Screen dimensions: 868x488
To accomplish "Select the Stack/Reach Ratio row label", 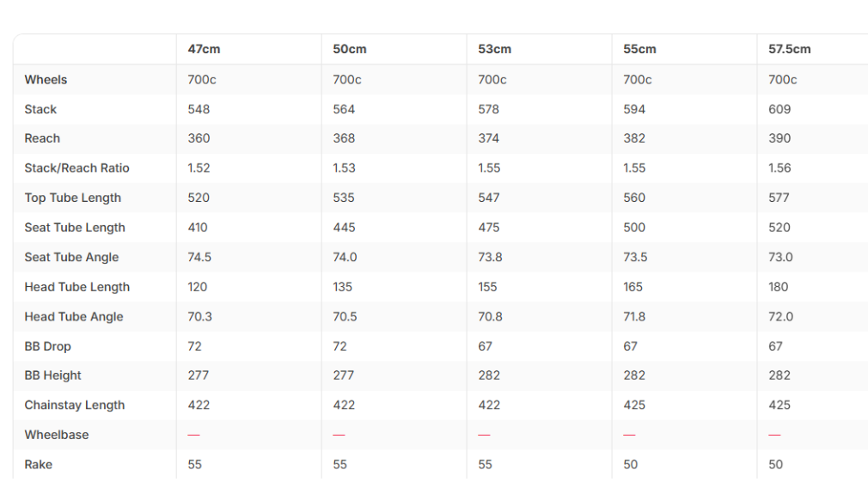I will (x=77, y=168).
